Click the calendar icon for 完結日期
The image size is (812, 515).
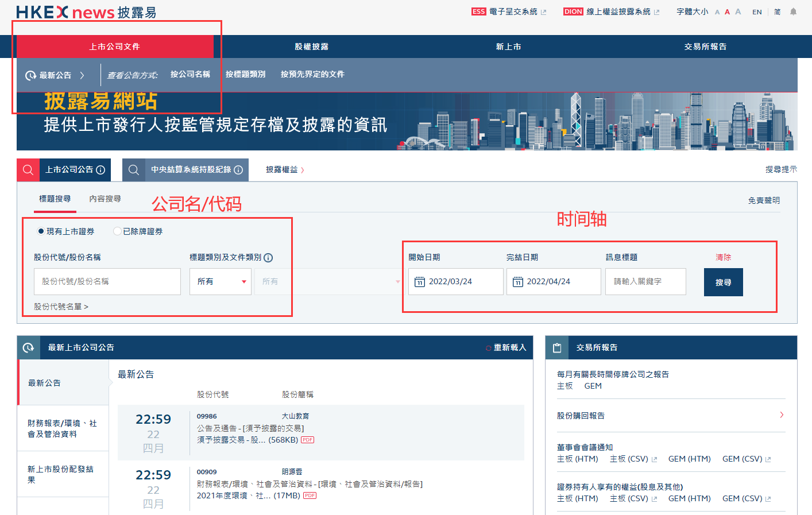coord(518,282)
